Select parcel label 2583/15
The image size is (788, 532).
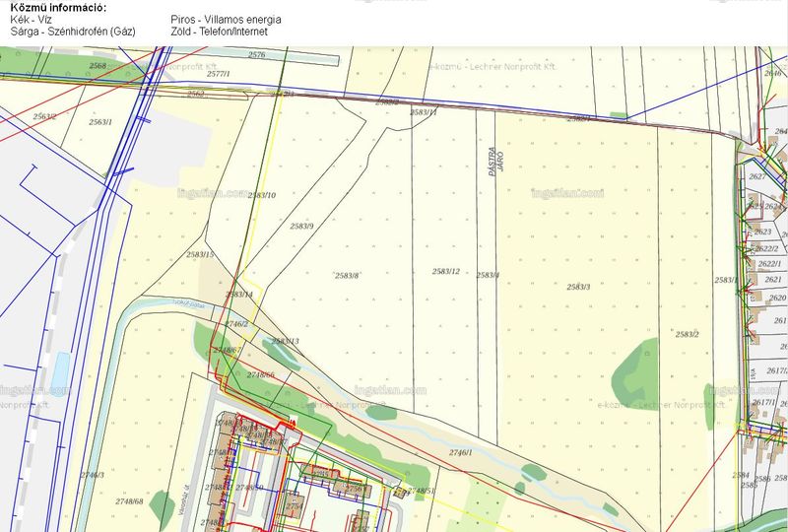coord(200,255)
